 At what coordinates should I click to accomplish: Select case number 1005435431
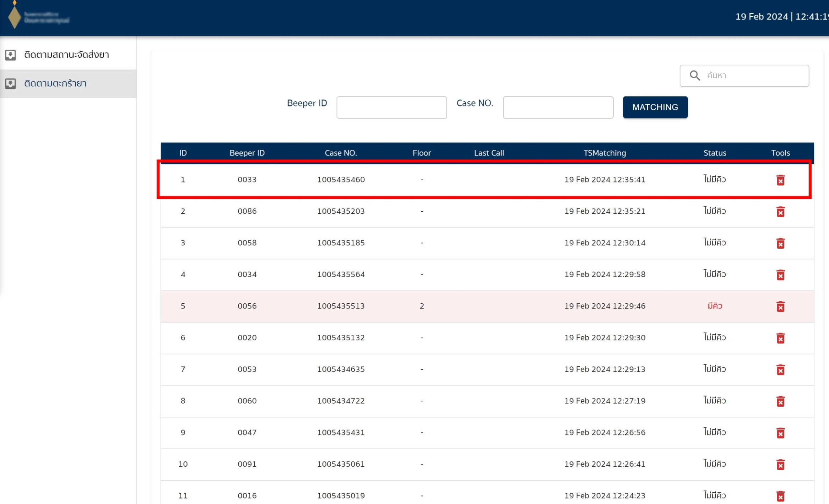click(341, 432)
